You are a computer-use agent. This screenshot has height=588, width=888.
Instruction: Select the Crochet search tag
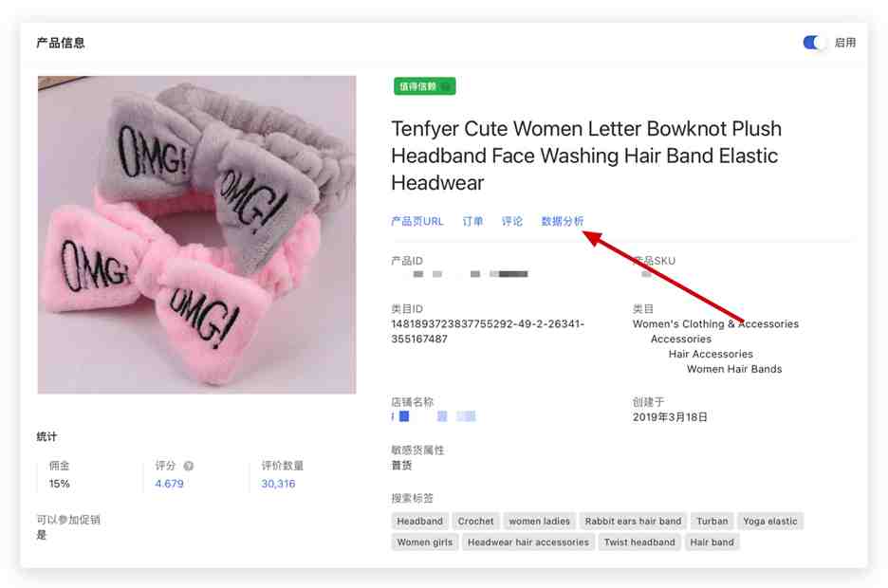pyautogui.click(x=475, y=522)
